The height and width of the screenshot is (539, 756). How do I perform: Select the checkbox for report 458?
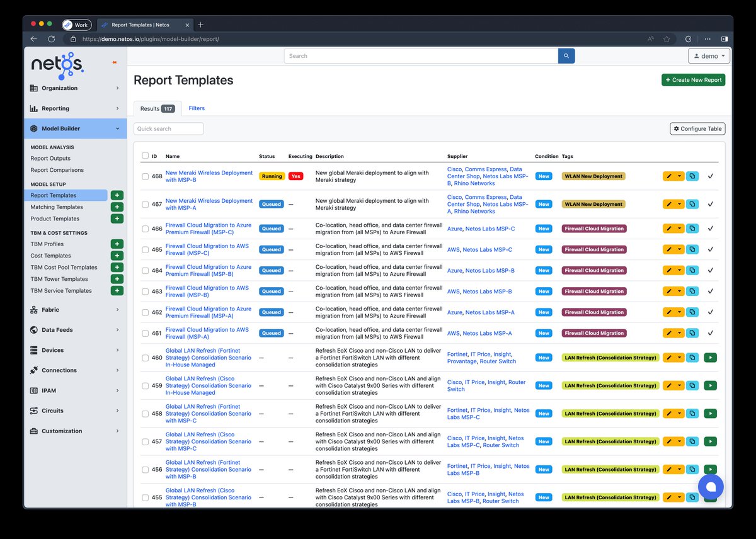tap(146, 414)
